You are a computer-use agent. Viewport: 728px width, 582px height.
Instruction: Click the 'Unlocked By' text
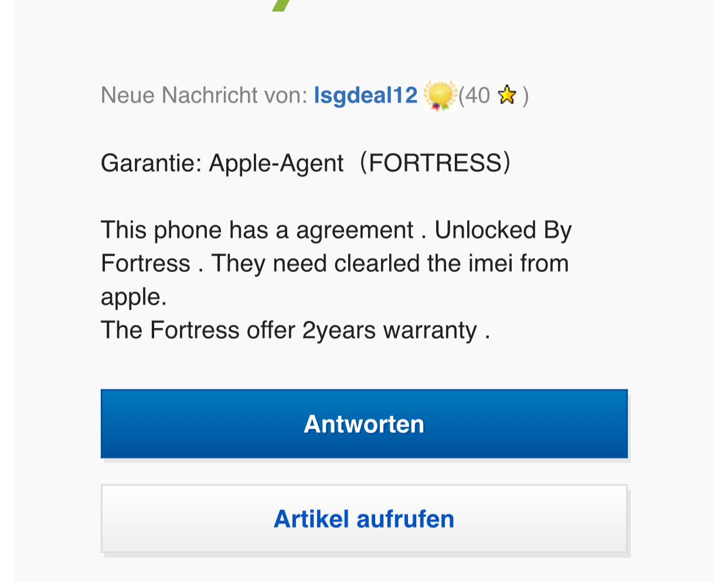(503, 230)
